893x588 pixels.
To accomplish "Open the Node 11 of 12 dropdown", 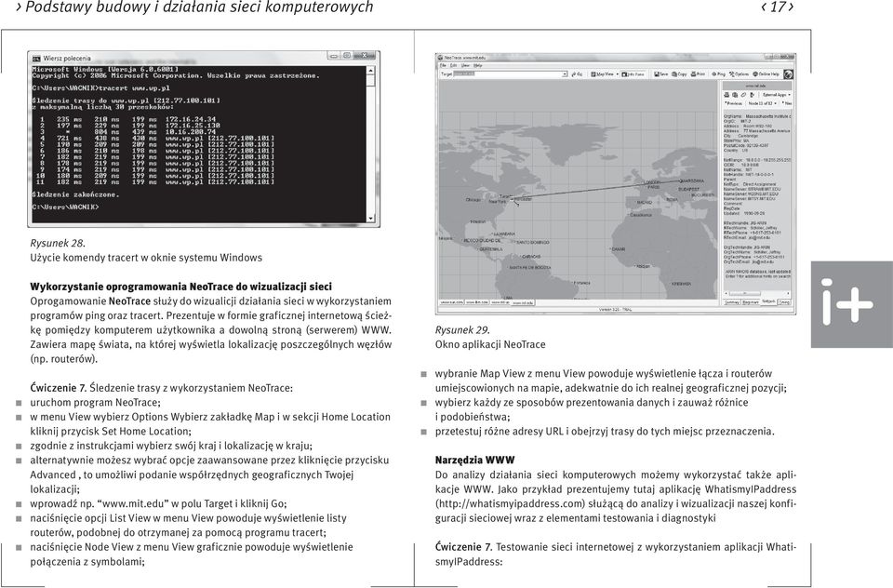I will click(x=762, y=103).
